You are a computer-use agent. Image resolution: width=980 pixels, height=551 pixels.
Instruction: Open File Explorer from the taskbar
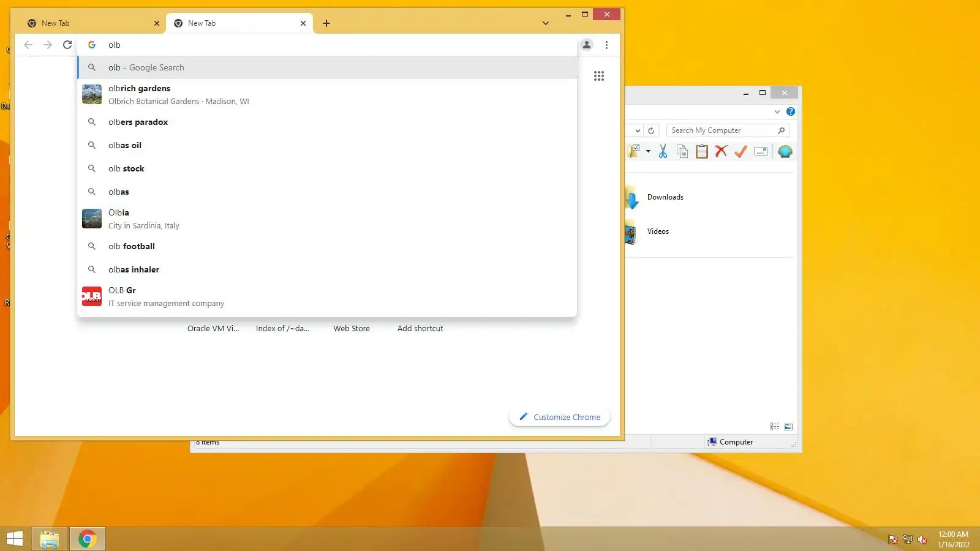pyautogui.click(x=50, y=539)
